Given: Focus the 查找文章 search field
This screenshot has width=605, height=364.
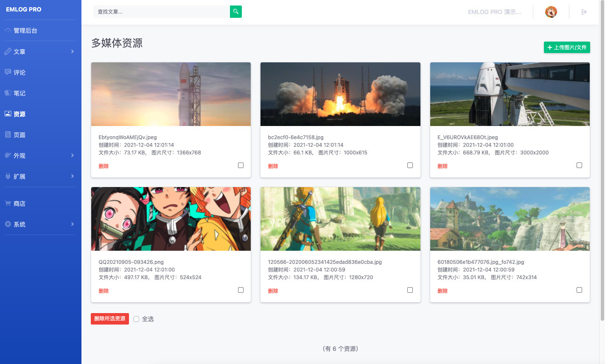Looking at the screenshot, I should click(x=162, y=11).
